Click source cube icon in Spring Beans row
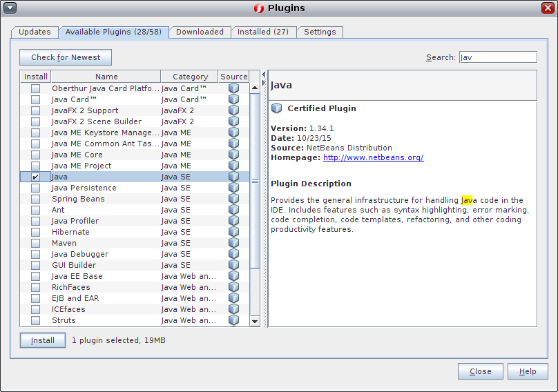 (x=233, y=199)
